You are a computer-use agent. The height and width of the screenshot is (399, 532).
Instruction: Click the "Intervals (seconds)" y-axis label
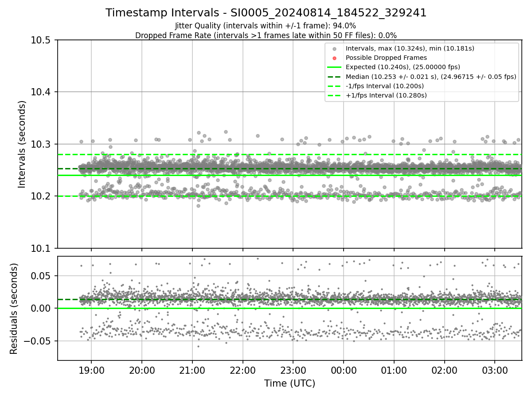(x=22, y=144)
